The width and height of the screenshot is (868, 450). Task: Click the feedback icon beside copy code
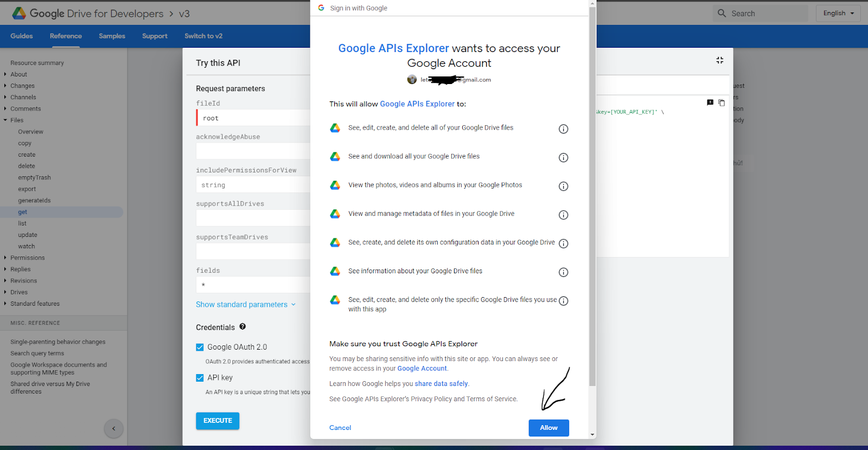point(710,102)
